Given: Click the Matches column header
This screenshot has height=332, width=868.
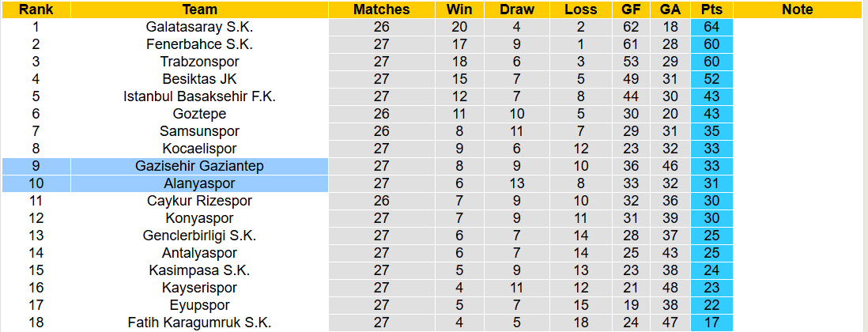Looking at the screenshot, I should [x=382, y=9].
